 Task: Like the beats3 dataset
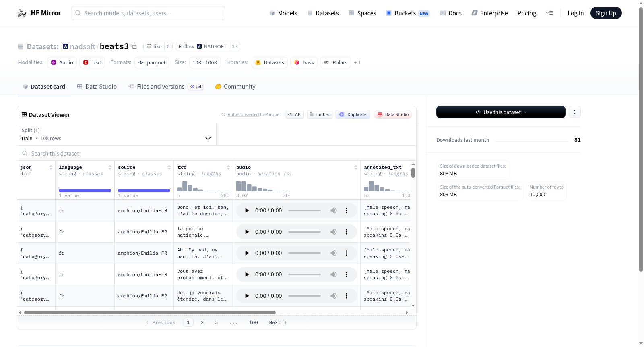154,46
